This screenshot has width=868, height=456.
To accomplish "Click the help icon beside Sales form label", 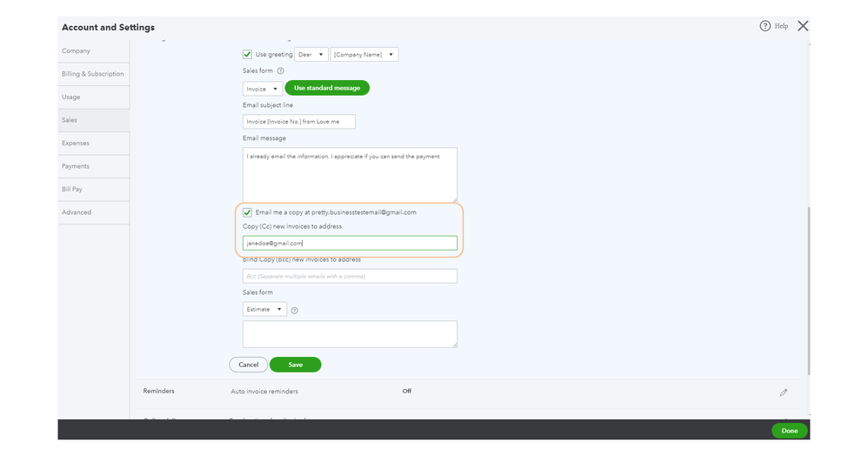I will [x=281, y=70].
